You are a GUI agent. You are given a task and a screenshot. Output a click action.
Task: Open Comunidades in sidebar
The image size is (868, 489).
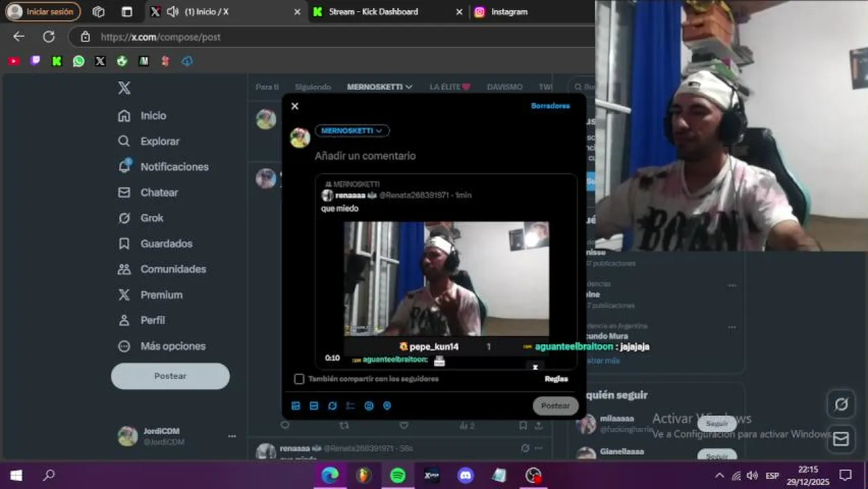[x=162, y=269]
